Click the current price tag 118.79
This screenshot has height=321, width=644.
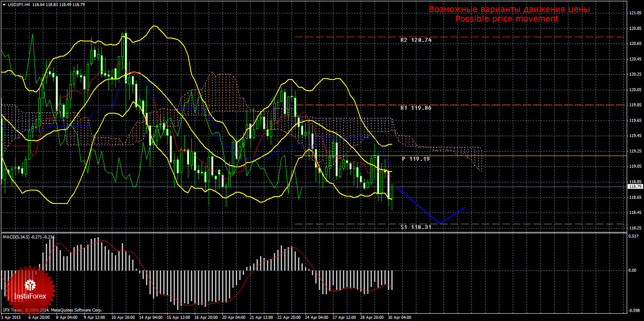tap(634, 187)
